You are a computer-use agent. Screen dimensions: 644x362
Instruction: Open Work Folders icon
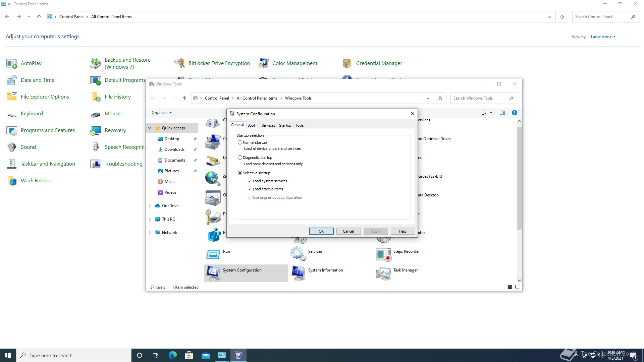tap(12, 181)
